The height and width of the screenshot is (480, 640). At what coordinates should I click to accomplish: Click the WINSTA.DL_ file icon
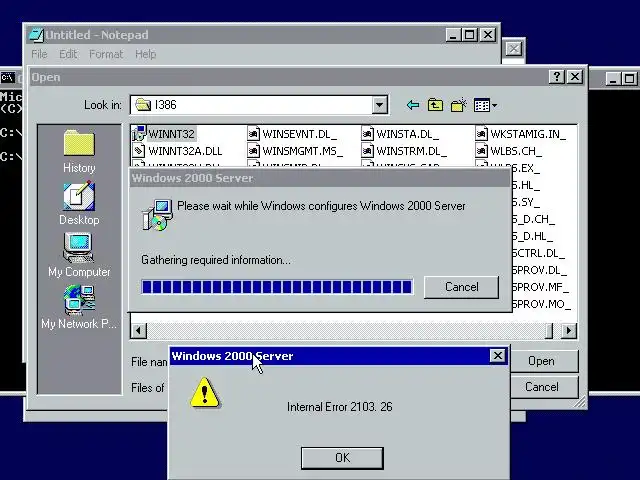pos(367,134)
